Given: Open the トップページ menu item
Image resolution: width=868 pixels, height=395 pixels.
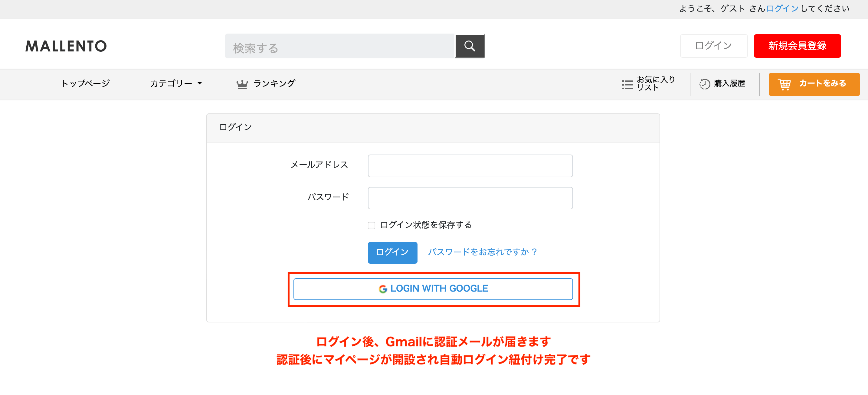Looking at the screenshot, I should click(x=85, y=83).
